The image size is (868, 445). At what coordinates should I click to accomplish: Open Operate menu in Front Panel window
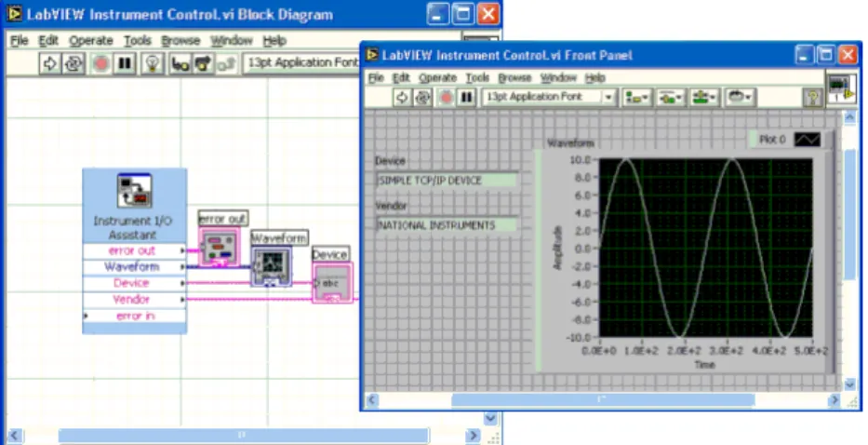pos(438,78)
